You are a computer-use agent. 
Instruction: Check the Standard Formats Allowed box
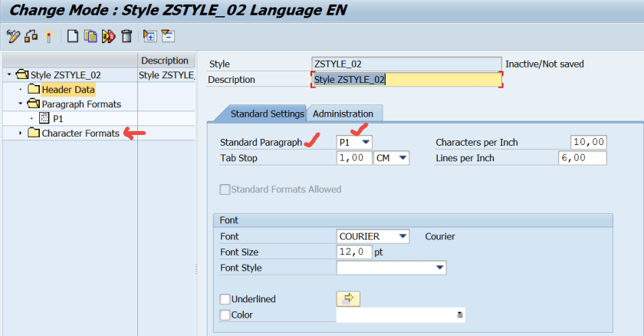(225, 189)
